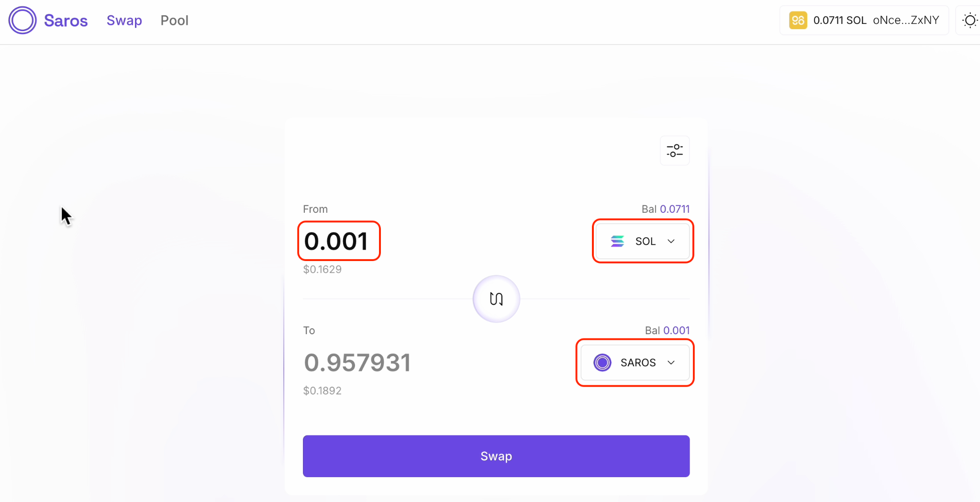Click the From USD value $0.1629
This screenshot has height=502, width=980.
[323, 269]
